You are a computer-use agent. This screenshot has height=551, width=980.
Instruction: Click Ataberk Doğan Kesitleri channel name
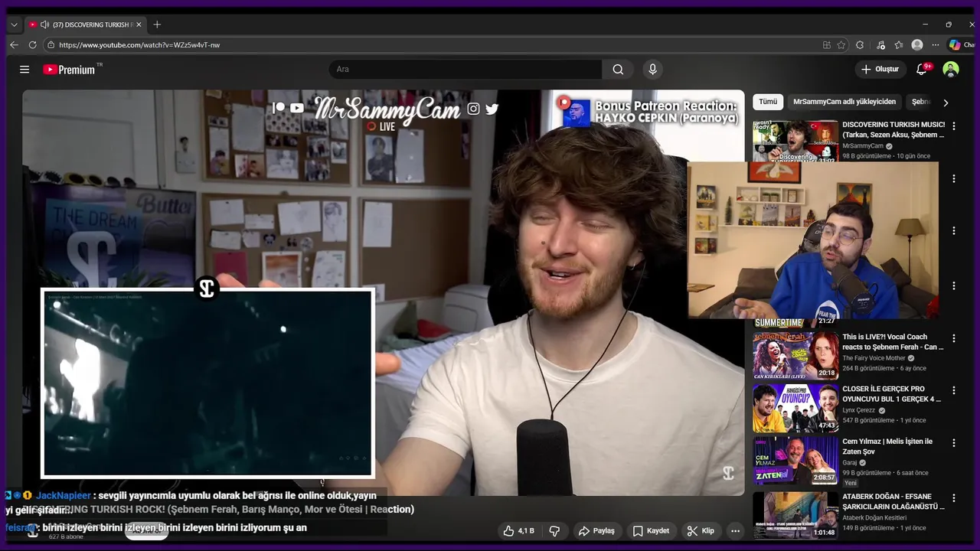[x=874, y=518]
